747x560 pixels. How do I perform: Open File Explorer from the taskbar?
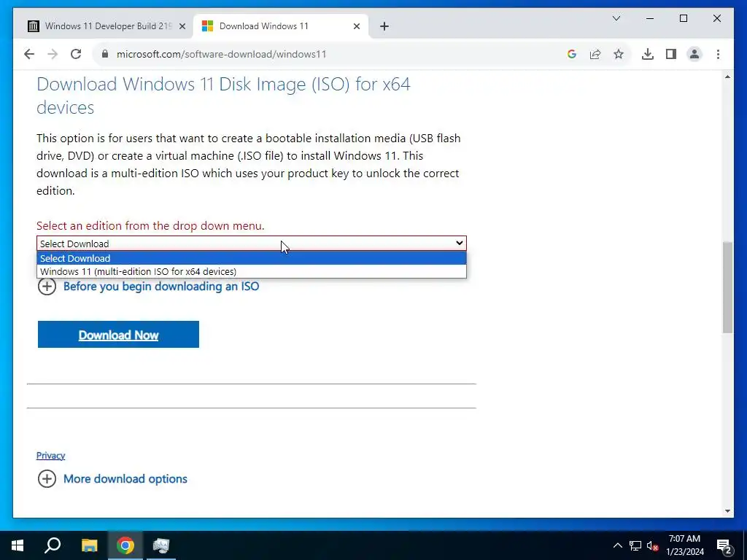(89, 545)
